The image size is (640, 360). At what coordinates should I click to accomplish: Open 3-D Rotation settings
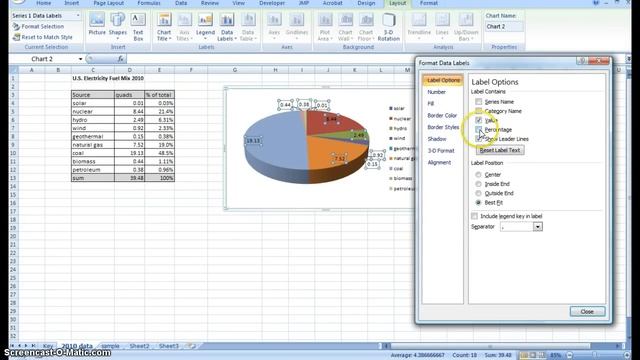click(389, 27)
